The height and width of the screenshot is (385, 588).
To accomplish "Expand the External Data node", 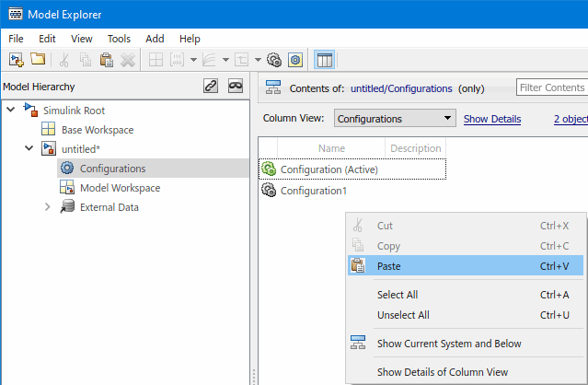I will click(x=47, y=207).
